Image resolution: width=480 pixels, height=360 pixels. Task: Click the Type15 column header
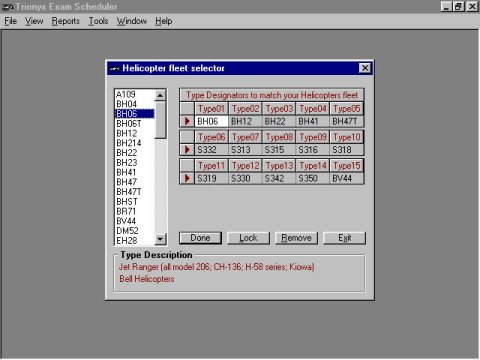(x=347, y=166)
